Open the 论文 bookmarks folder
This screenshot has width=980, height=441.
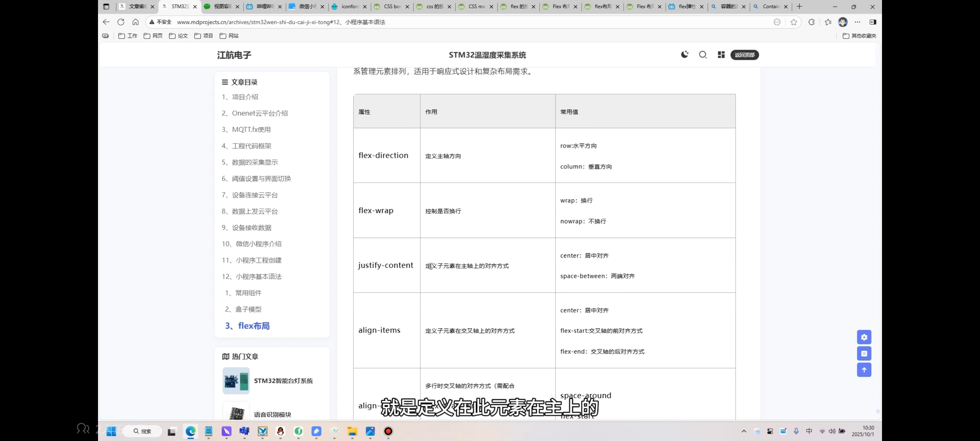click(178, 36)
